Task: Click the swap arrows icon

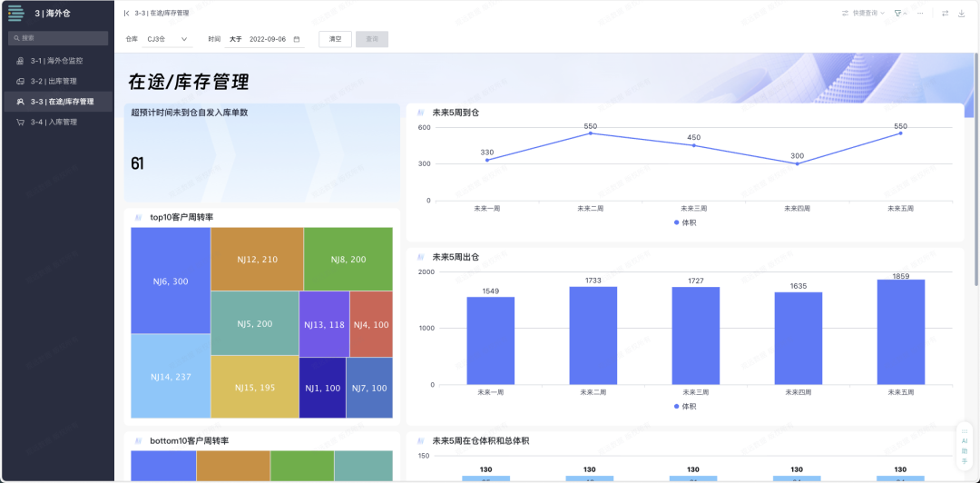Action: tap(945, 13)
